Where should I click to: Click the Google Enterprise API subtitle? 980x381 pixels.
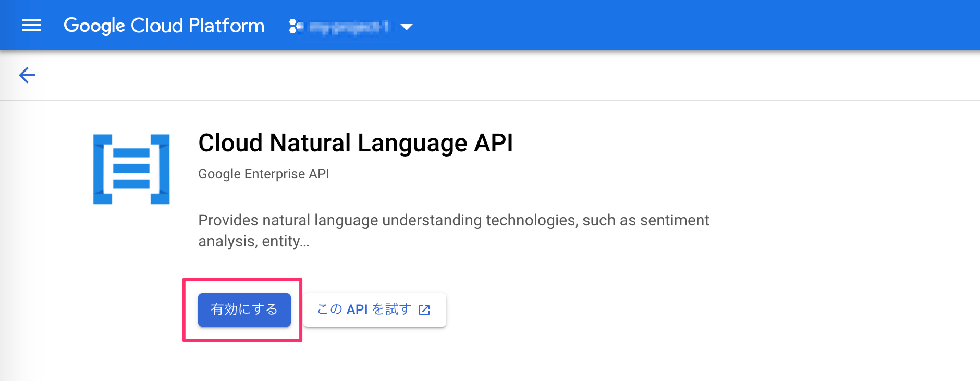pyautogui.click(x=264, y=174)
